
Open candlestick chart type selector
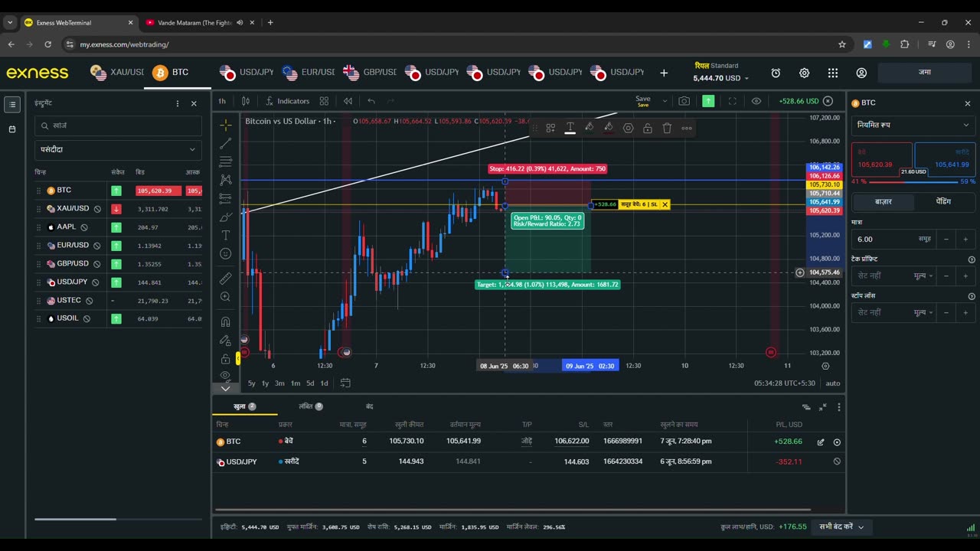pyautogui.click(x=246, y=101)
